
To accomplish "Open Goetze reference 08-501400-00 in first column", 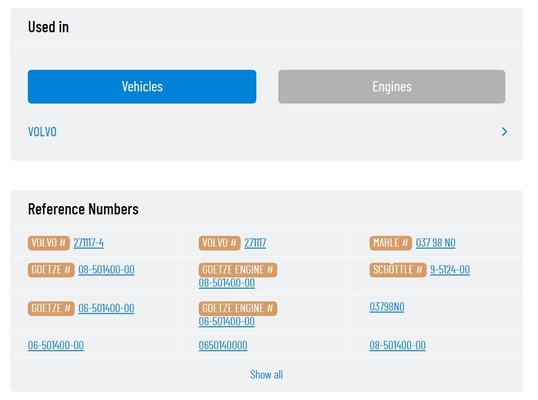I will point(106,270).
